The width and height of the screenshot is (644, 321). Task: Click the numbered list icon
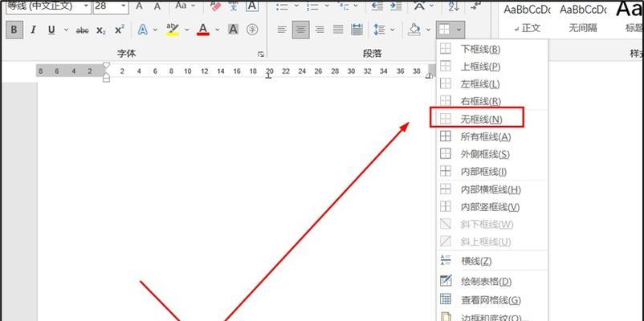coord(313,6)
